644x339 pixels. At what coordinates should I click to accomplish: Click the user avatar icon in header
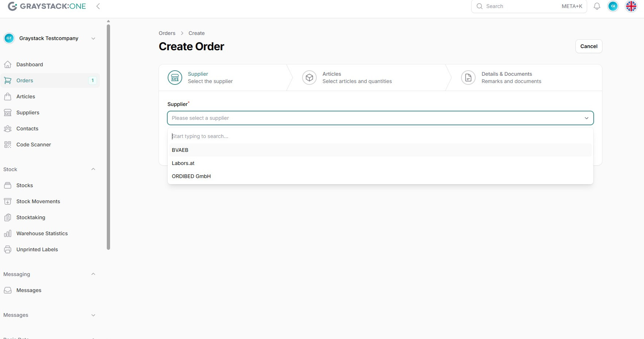pos(613,6)
